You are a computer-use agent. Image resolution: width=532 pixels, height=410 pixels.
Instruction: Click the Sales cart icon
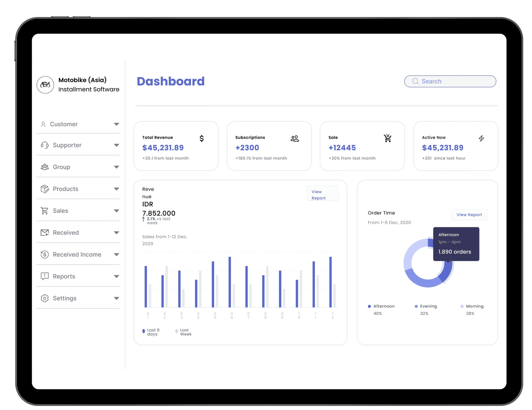tap(45, 211)
